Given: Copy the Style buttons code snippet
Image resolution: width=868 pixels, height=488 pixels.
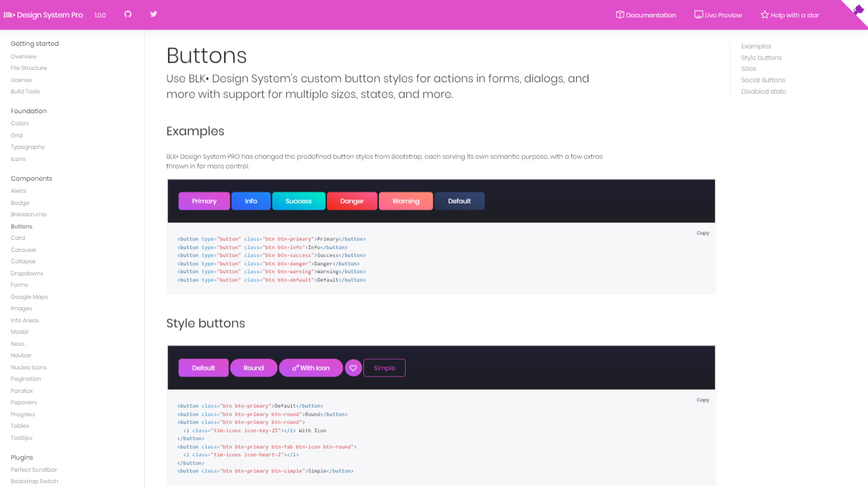Looking at the screenshot, I should (x=703, y=400).
